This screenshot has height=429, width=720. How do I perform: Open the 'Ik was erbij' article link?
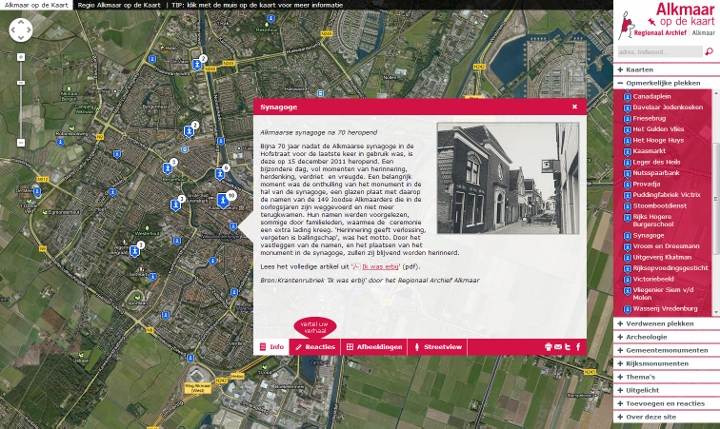(378, 268)
